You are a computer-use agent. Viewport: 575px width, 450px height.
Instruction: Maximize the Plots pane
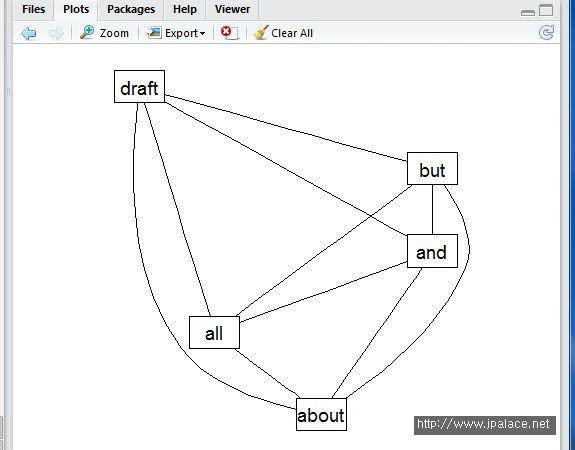point(546,10)
